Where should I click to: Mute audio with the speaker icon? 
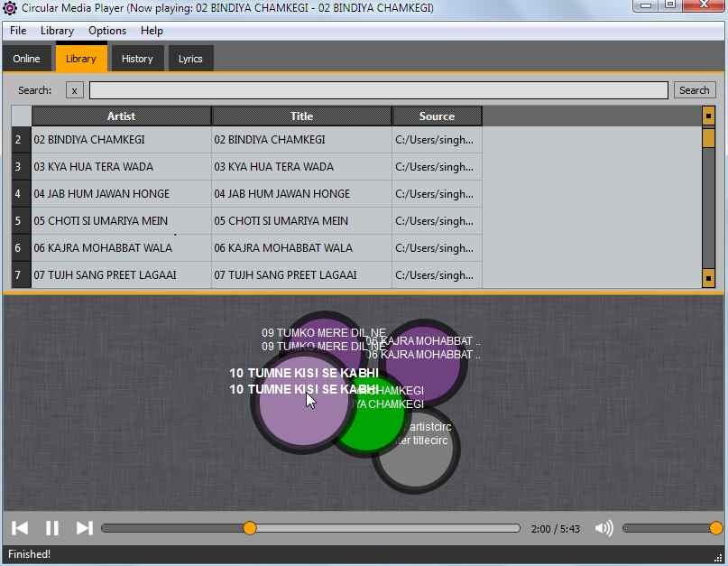pos(604,528)
